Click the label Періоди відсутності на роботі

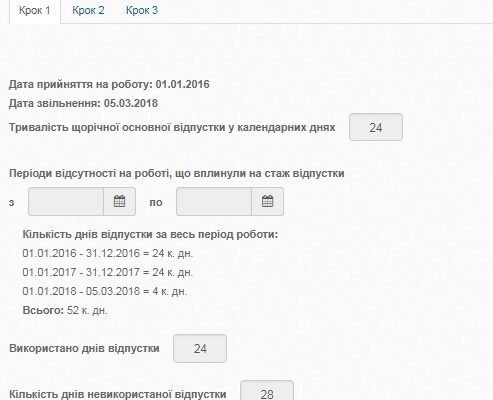(177, 173)
